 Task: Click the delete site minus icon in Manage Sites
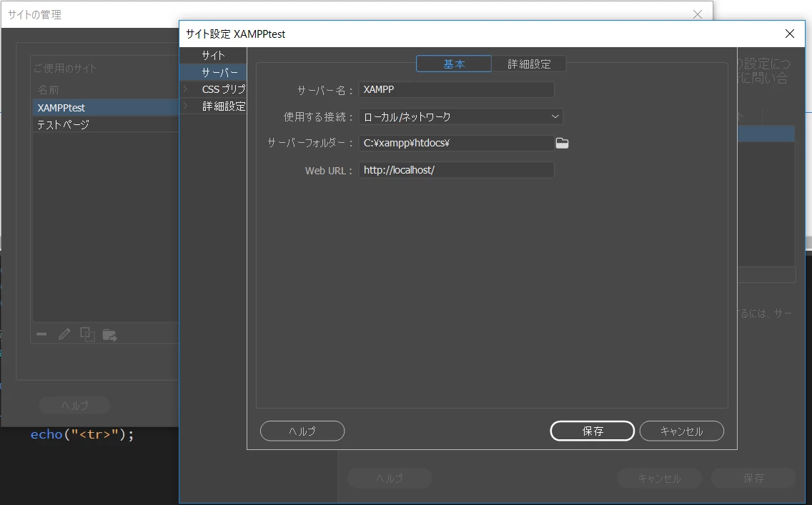tap(41, 334)
